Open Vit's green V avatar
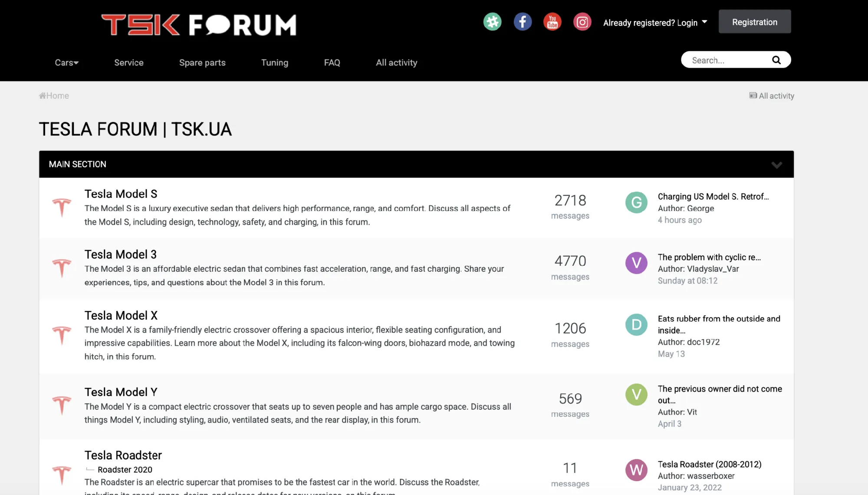868x495 pixels. pos(636,394)
